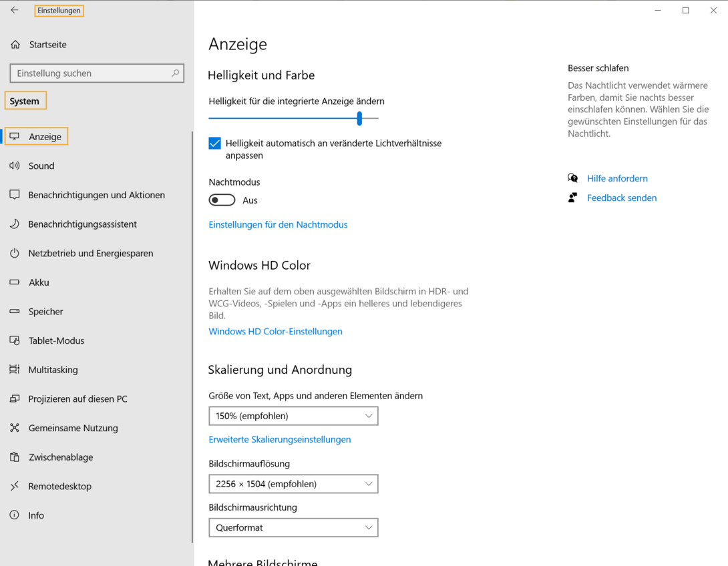The height and width of the screenshot is (566, 728).
Task: Open the scaling dropdown showing 150%
Action: 293,415
